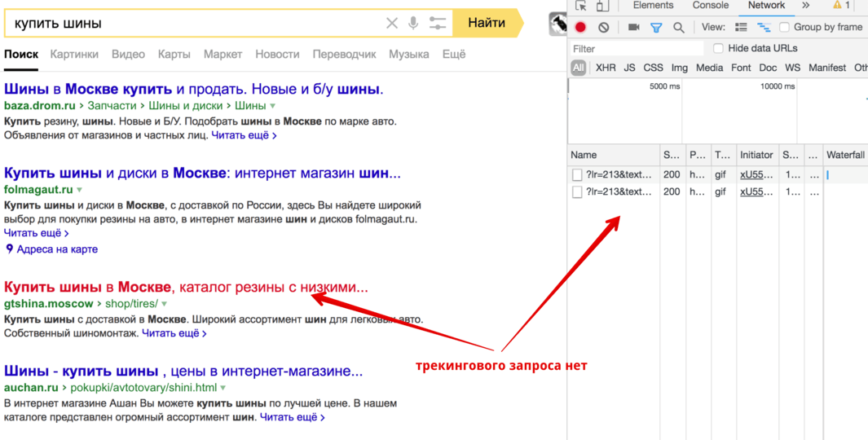
Task: Filter network requests by WS
Action: tap(793, 68)
